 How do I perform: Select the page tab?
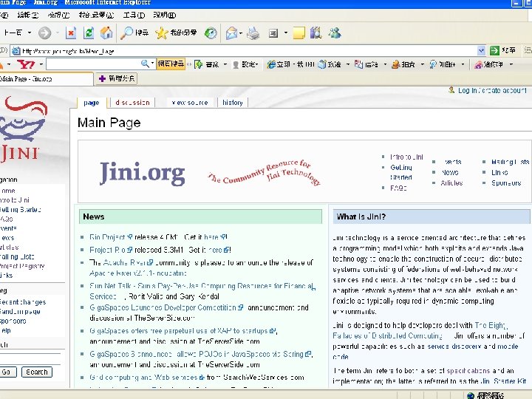pyautogui.click(x=92, y=103)
